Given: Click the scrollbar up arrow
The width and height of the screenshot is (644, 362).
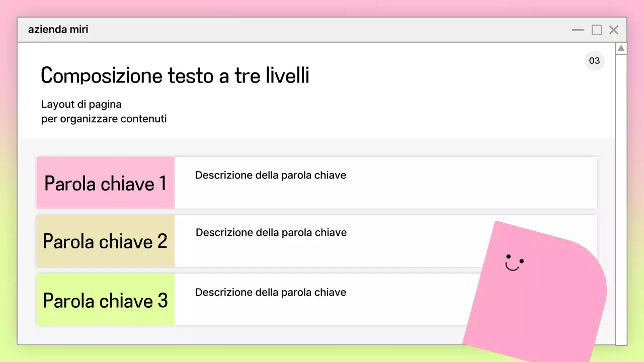Looking at the screenshot, I should pos(621,49).
